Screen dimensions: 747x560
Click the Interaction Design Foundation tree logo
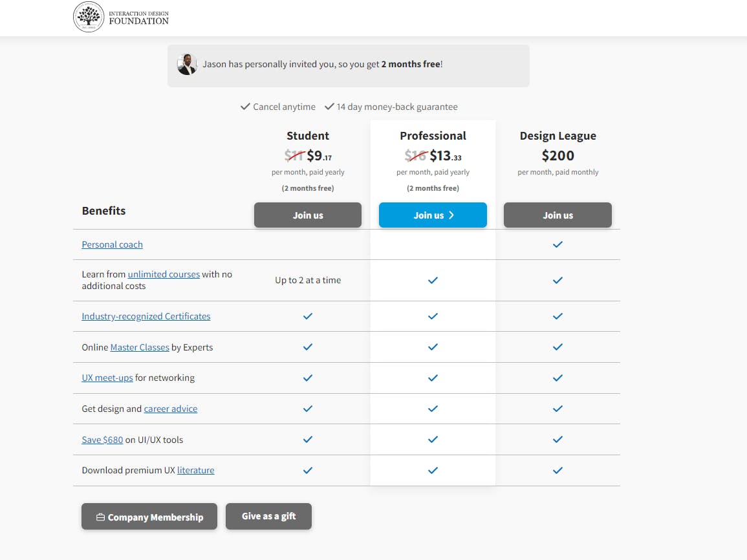click(x=89, y=17)
